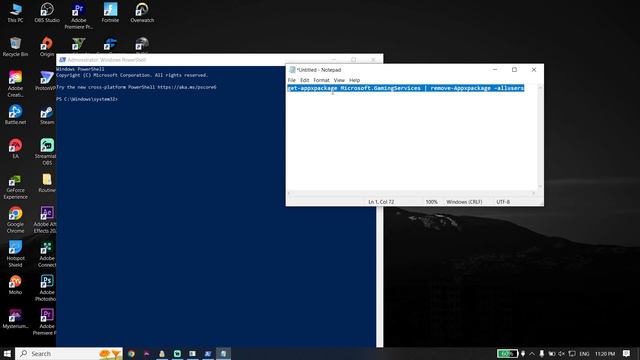Select the Adobe Premiere Pro icon in top row
This screenshot has height=360, width=640.
tap(78, 16)
